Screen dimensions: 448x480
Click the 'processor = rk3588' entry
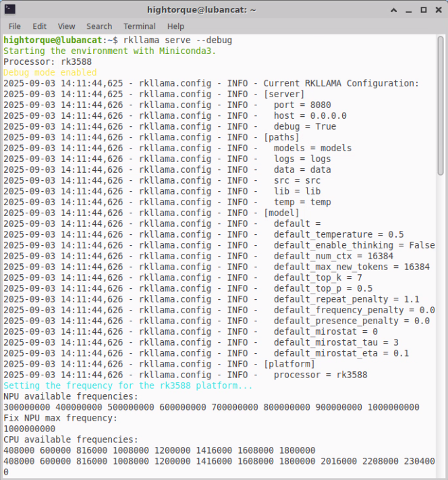point(320,375)
